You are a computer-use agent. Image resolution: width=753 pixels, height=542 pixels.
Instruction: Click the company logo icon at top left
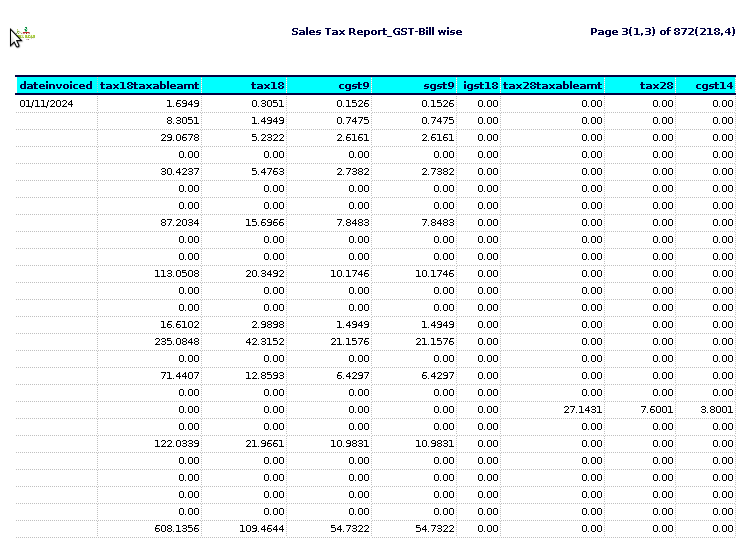pyautogui.click(x=25, y=35)
